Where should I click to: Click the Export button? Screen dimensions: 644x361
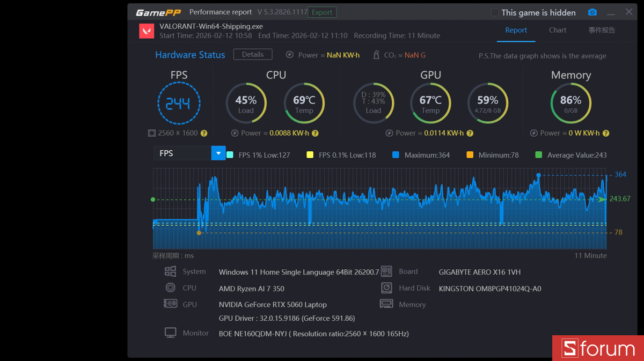click(321, 12)
